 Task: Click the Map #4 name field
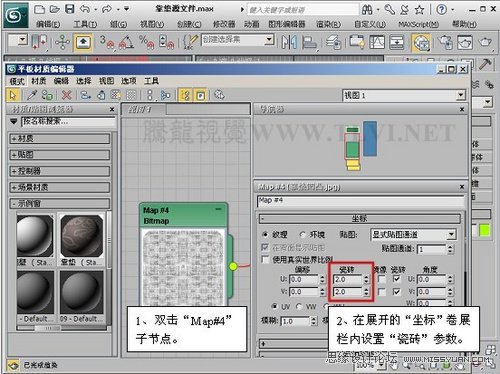pyautogui.click(x=361, y=201)
